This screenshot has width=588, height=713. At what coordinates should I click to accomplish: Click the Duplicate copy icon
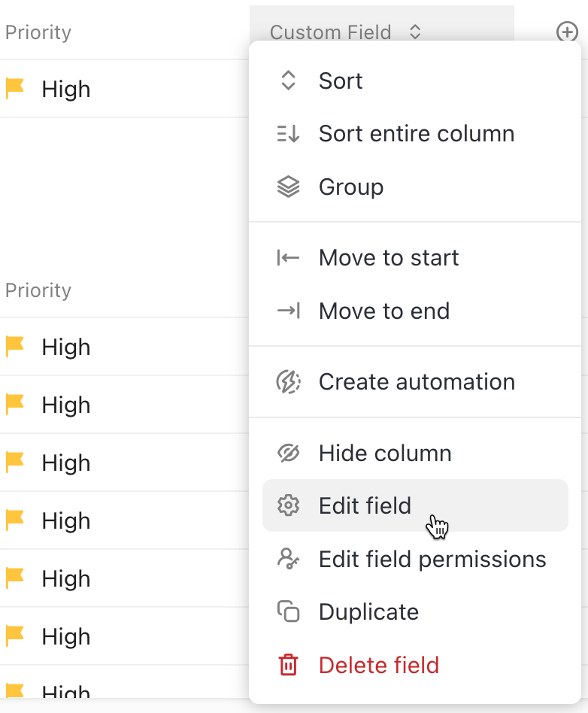288,612
